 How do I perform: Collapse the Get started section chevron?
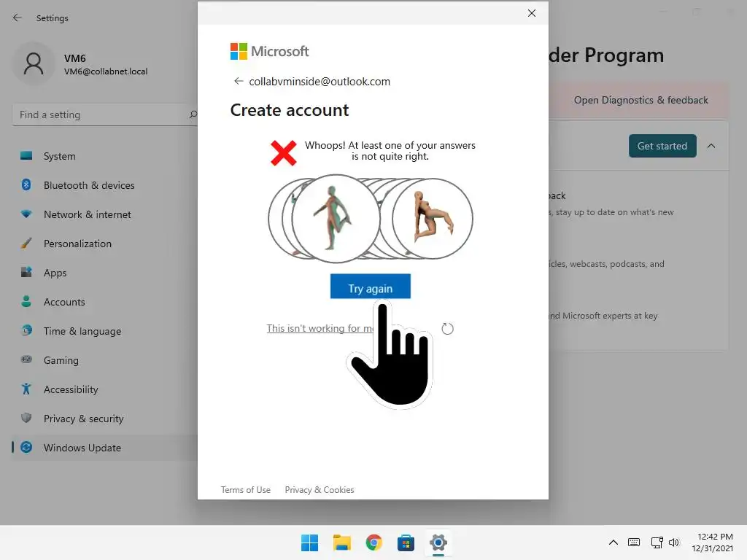tap(711, 146)
